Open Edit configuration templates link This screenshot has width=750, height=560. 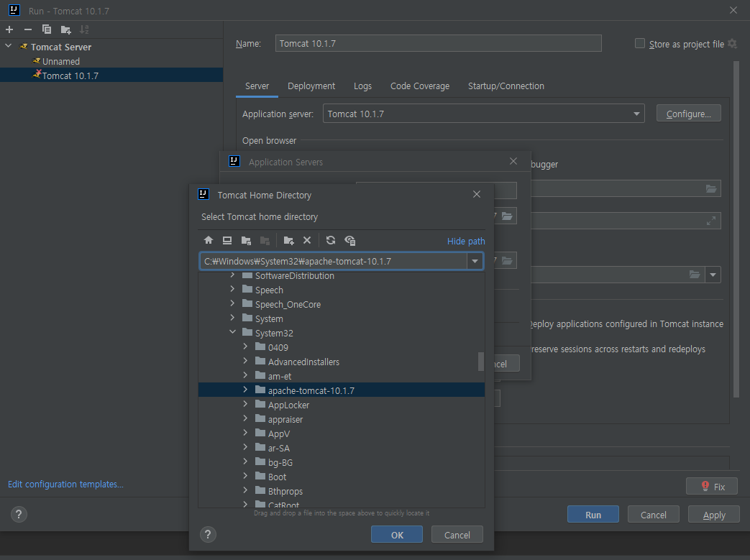point(65,485)
